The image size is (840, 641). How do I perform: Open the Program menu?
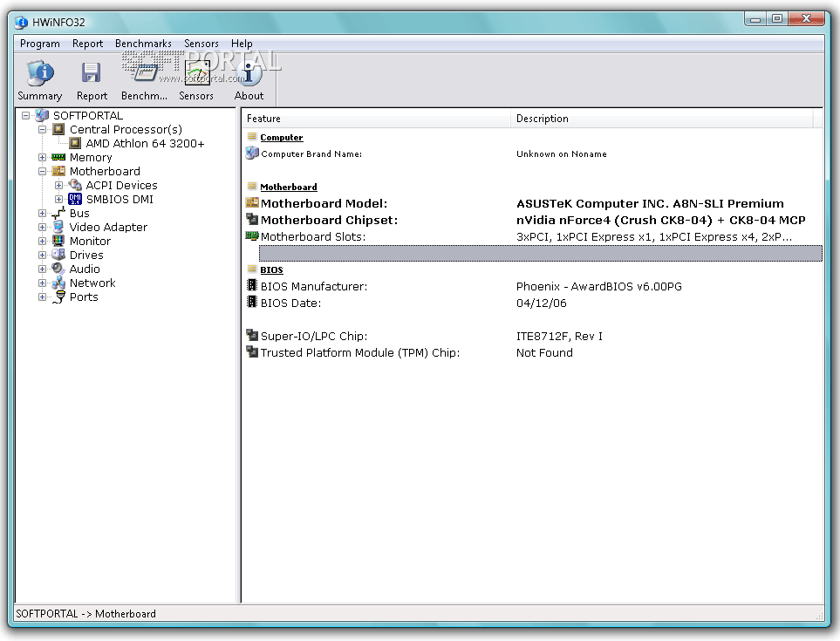(40, 44)
